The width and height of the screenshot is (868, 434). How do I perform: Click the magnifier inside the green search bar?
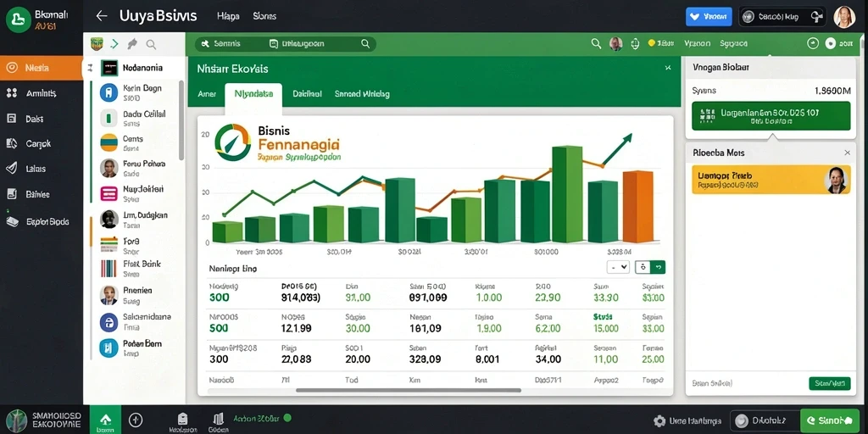[x=364, y=44]
